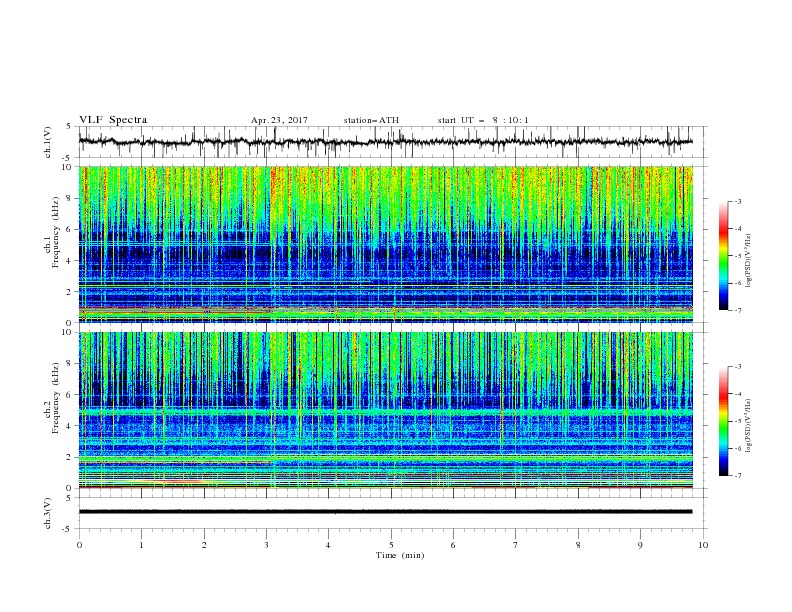
Task: Click the "Time (min)" x-axis label
Action: (400, 555)
